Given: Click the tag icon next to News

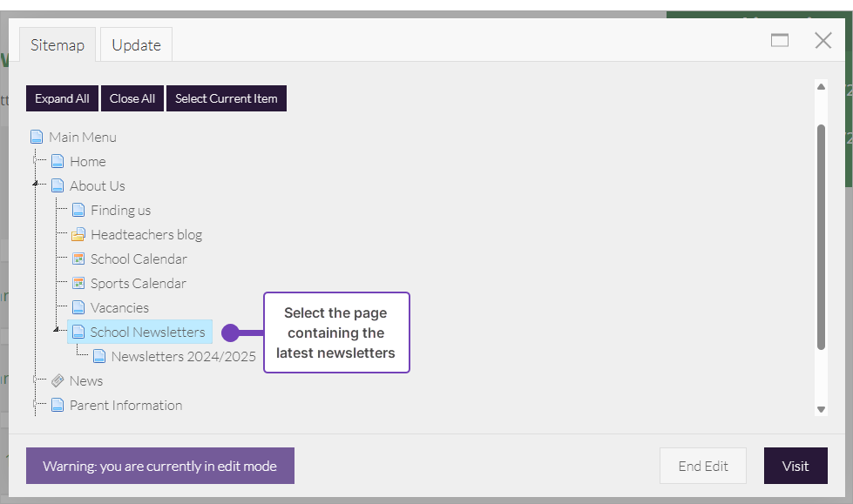Looking at the screenshot, I should click(58, 381).
